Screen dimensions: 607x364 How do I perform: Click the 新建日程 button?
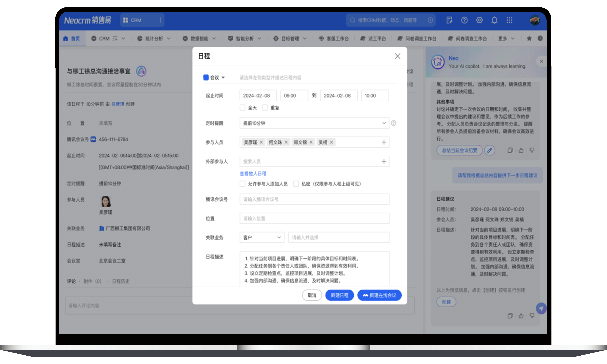pyautogui.click(x=339, y=295)
